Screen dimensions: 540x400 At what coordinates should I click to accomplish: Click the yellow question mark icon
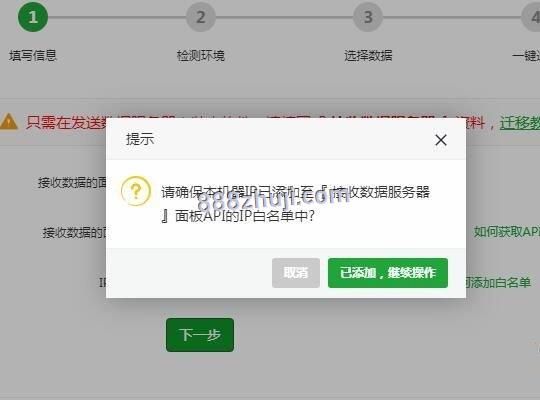tap(136, 191)
